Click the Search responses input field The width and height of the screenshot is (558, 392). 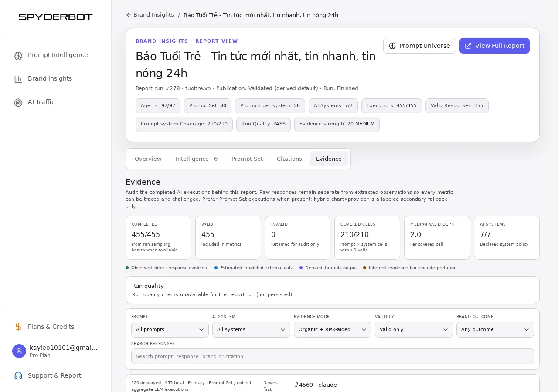(333, 356)
